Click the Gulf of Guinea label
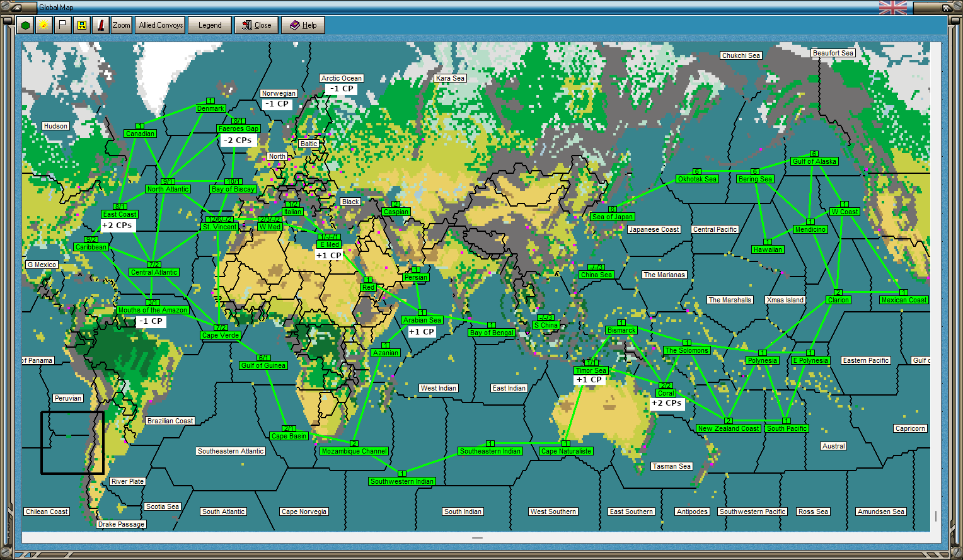This screenshot has width=963, height=560. (x=263, y=365)
